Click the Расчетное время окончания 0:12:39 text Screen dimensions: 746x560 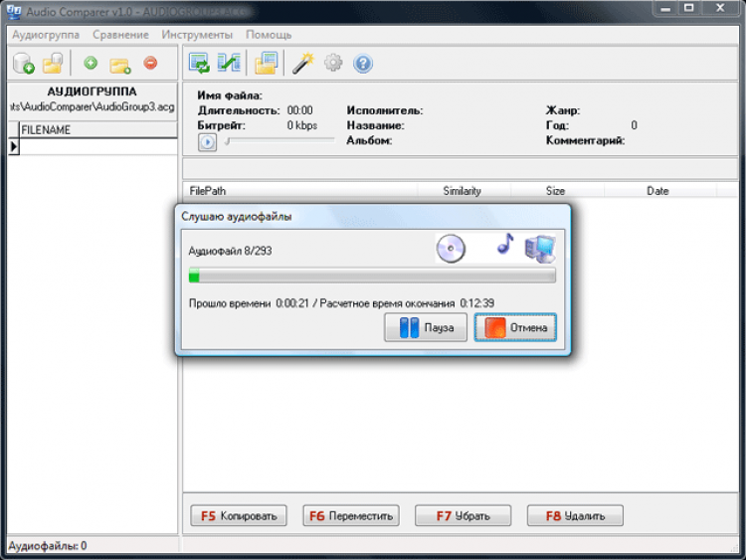click(x=407, y=303)
